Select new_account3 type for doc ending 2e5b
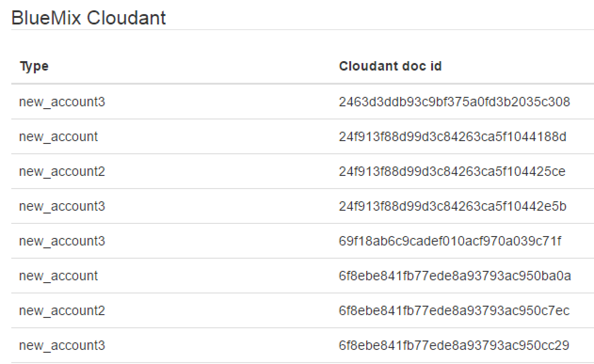Screen dimensions: 594x364 pyautogui.click(x=62, y=206)
